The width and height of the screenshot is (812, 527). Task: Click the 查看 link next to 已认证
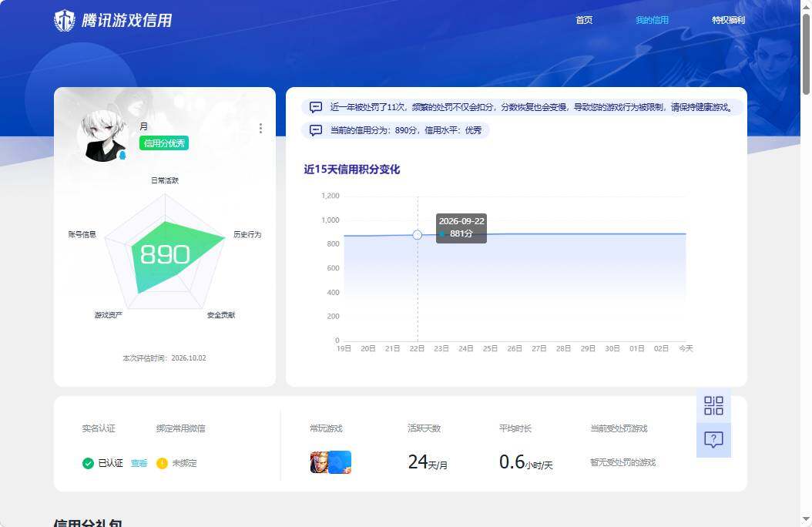click(139, 463)
